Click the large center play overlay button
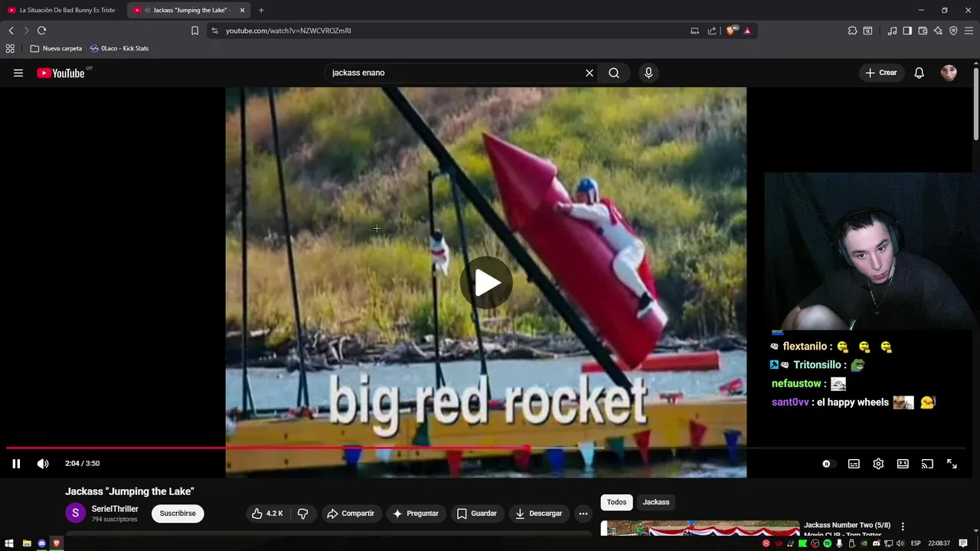Viewport: 980px width, 551px height. coord(486,282)
